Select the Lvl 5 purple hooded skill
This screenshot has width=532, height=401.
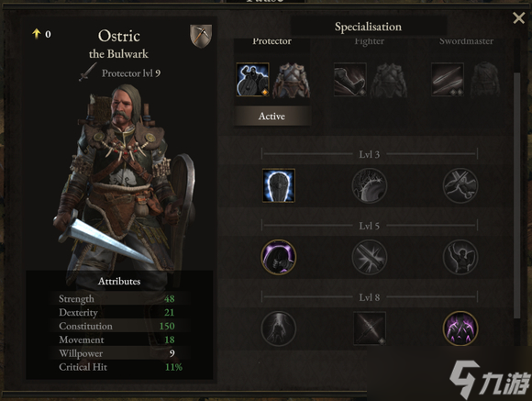point(279,257)
